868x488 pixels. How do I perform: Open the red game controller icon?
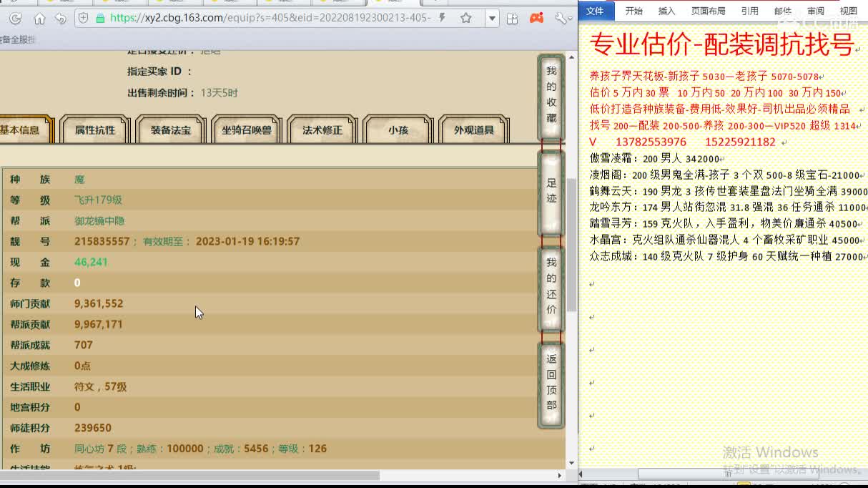pos(536,18)
